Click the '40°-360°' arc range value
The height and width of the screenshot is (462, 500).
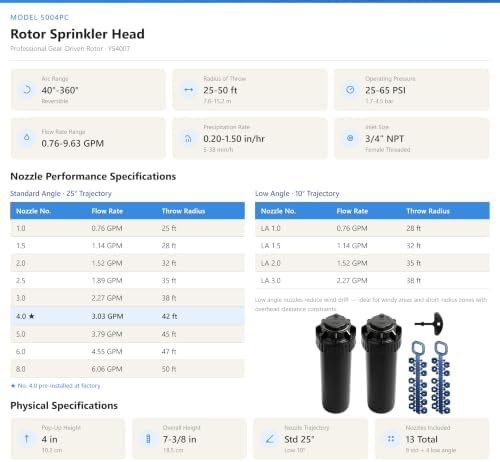point(60,90)
